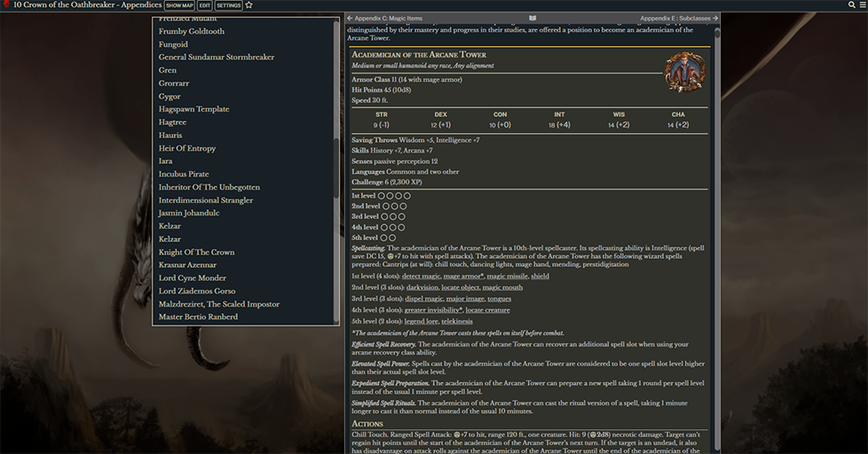Open the hamburger menu at top right

861,5
